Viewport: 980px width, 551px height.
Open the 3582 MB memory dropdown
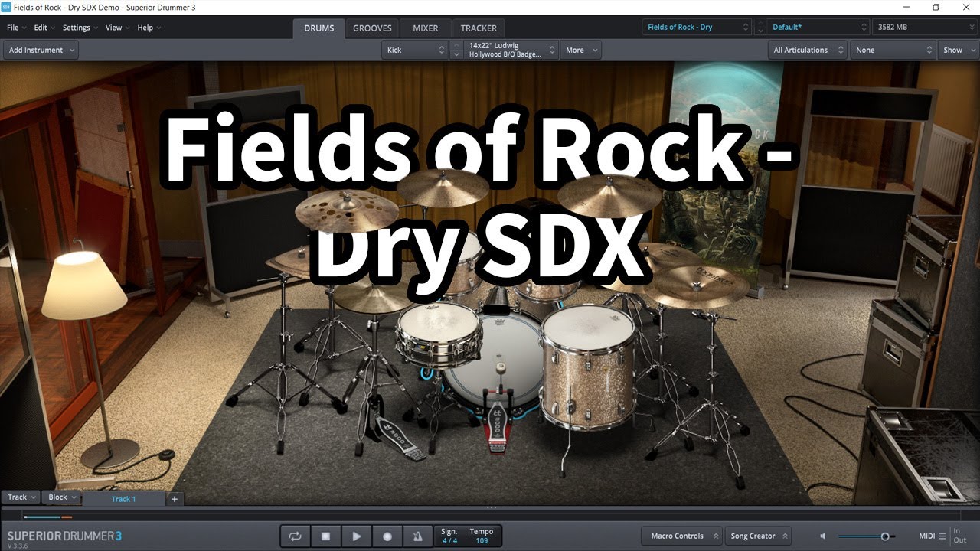click(924, 28)
